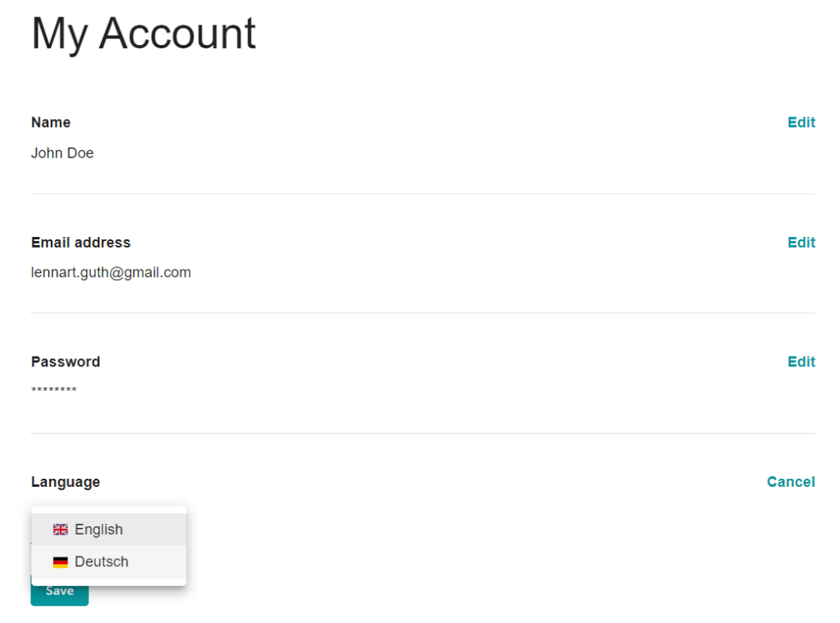Click the Email address label
840x623 pixels.
pos(80,242)
